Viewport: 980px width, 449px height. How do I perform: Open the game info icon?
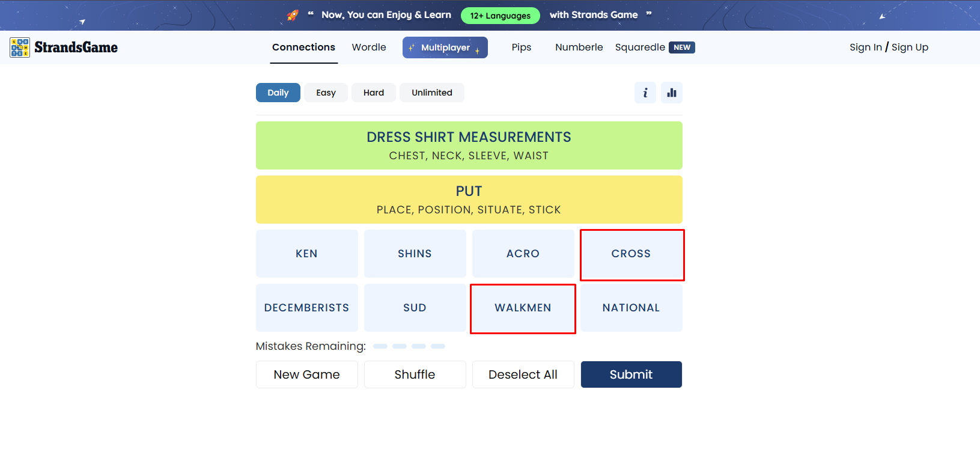pos(645,93)
